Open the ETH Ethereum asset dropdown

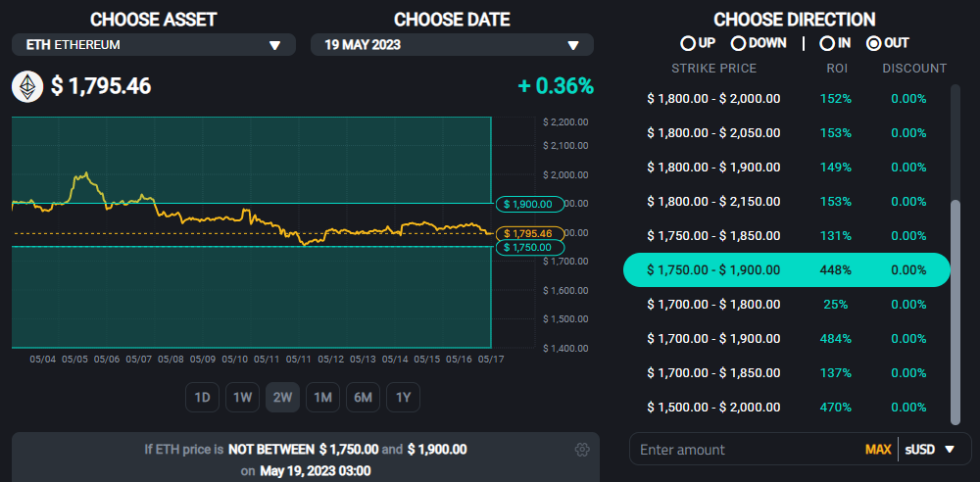153,45
